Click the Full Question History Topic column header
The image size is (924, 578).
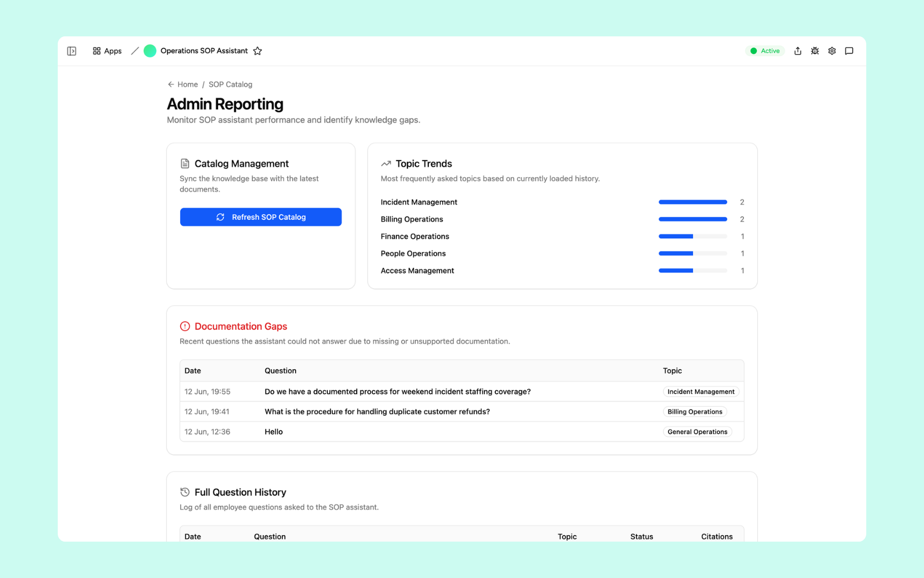567,536
